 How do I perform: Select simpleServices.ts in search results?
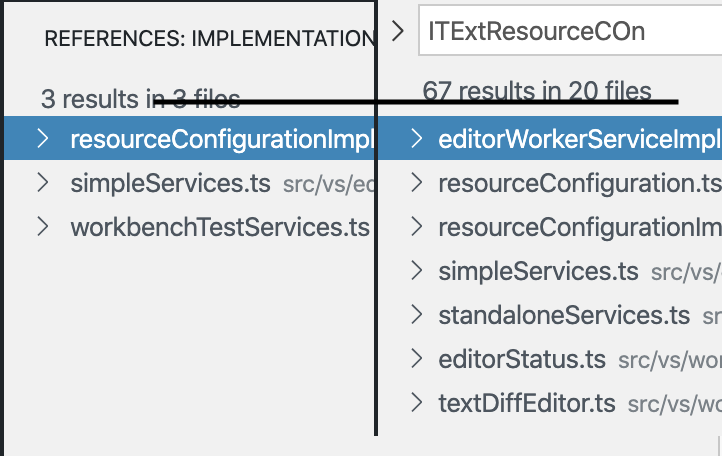click(x=550, y=271)
